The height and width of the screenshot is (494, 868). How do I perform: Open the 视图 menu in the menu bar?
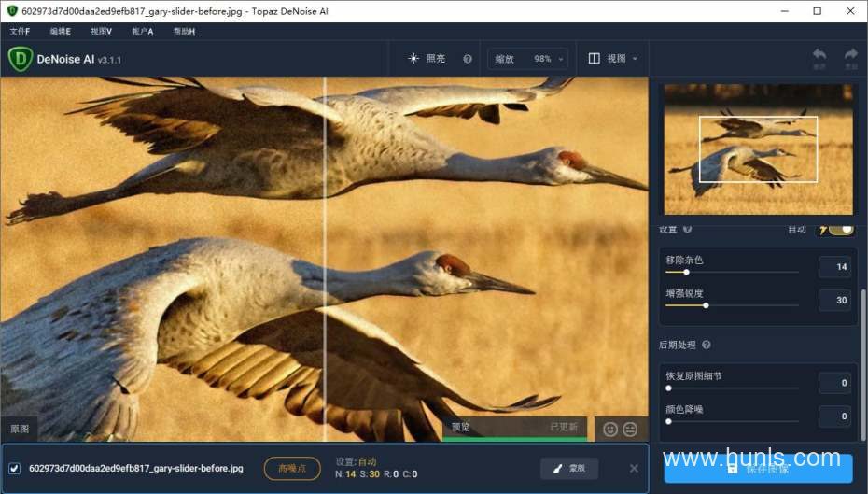click(x=102, y=32)
